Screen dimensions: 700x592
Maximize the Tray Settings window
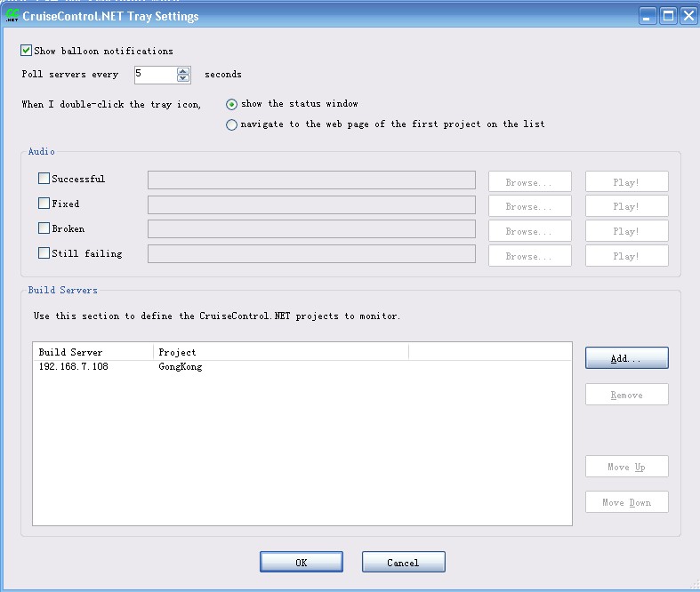[668, 16]
